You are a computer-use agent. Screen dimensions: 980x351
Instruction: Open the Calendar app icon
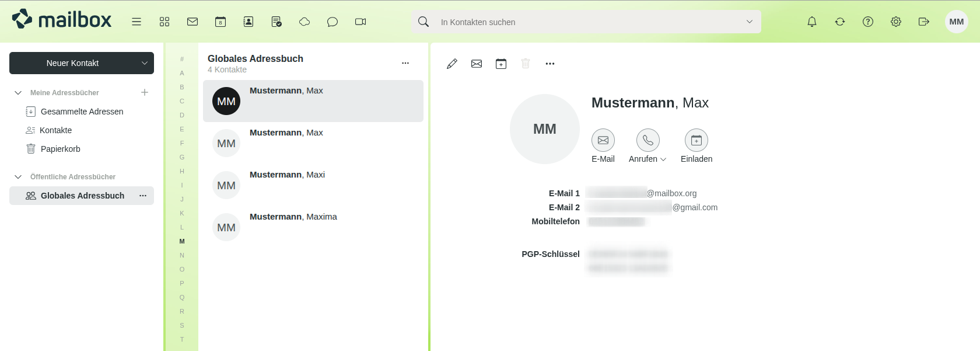220,22
